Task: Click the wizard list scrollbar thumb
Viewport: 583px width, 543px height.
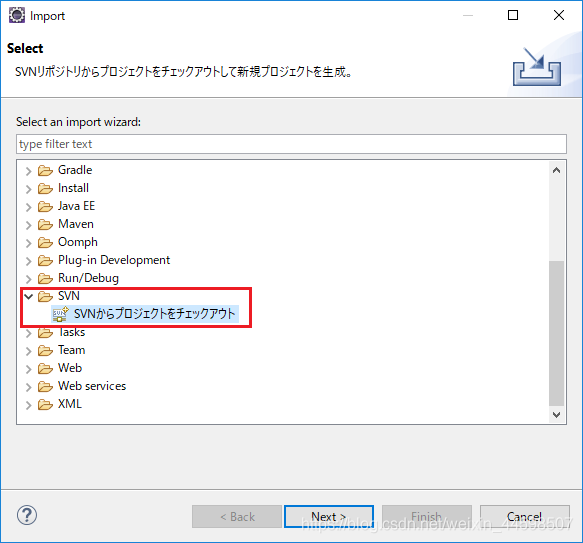Action: click(x=557, y=333)
